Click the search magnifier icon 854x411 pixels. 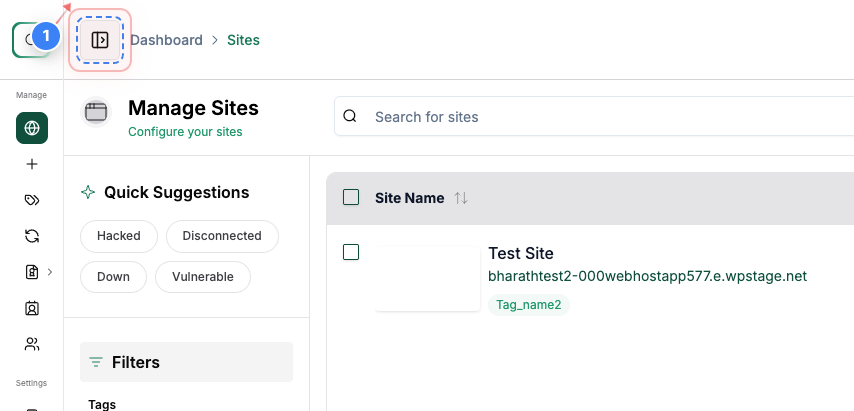tap(350, 116)
